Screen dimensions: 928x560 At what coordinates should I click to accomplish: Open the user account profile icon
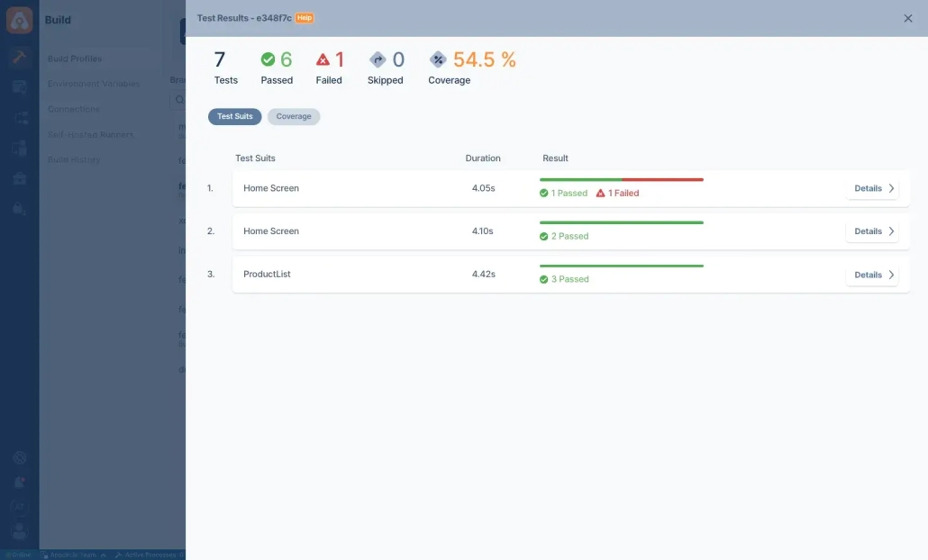point(20,531)
